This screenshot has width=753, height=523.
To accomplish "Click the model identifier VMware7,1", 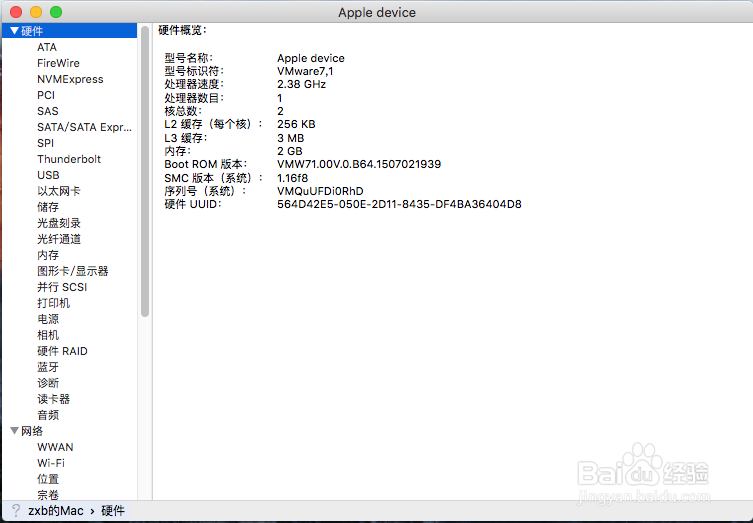I will click(x=305, y=71).
